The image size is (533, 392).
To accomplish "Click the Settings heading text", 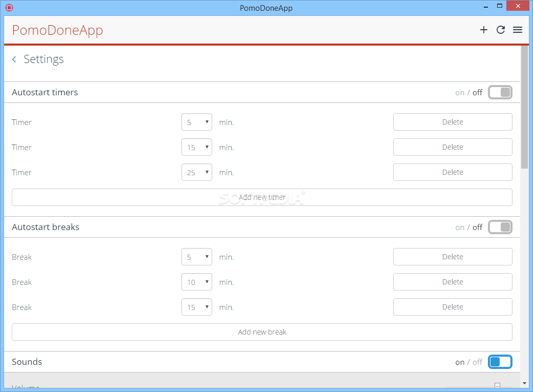I will [44, 59].
